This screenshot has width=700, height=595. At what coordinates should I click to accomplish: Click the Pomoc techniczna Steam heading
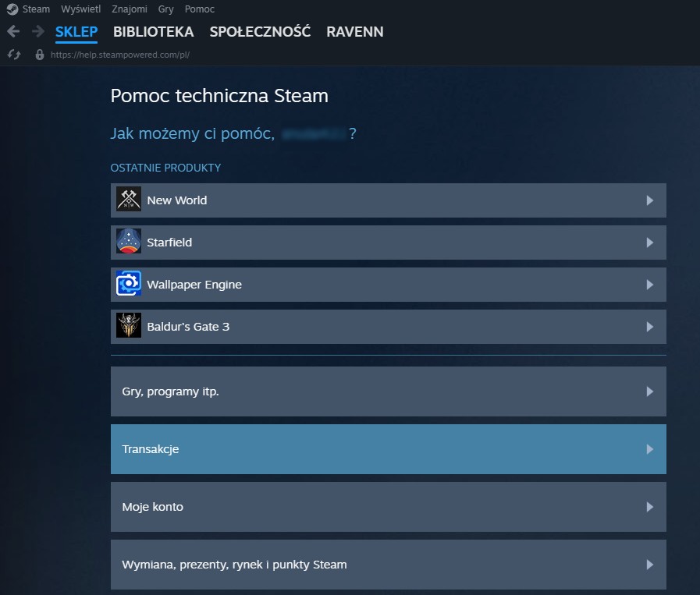(219, 96)
